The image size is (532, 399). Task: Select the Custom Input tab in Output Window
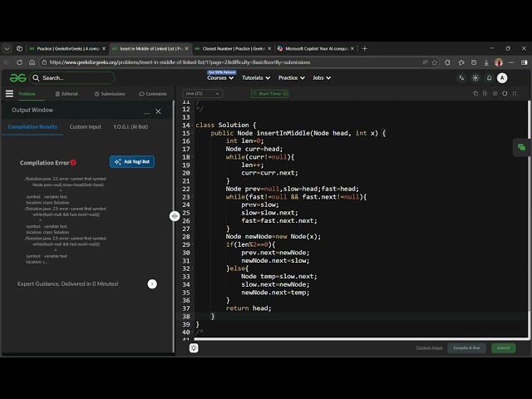85,127
